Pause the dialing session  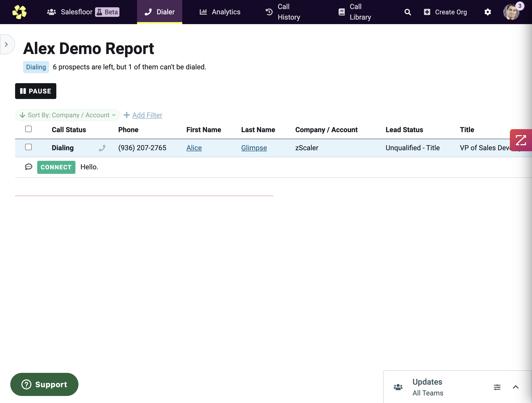coord(36,91)
